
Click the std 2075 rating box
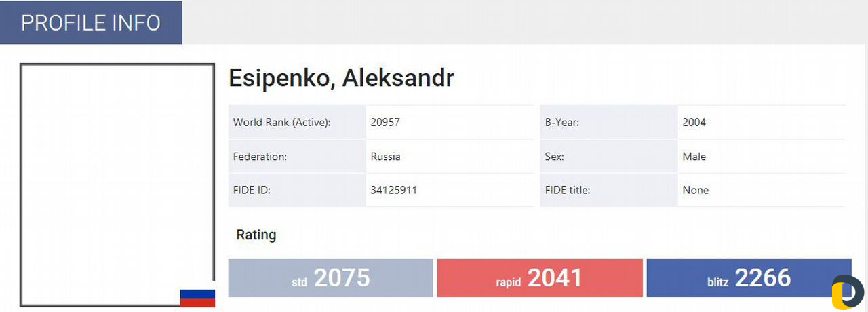tap(330, 278)
